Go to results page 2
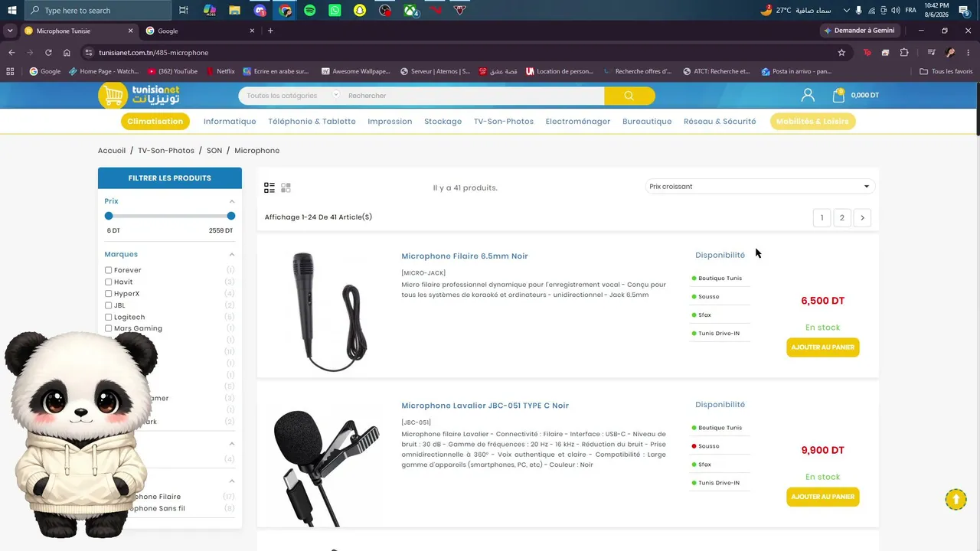This screenshot has width=980, height=551. [842, 218]
